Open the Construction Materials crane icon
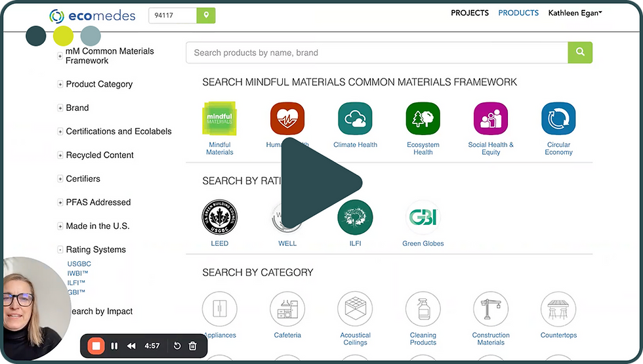Screen dimensions: 643x364 (491, 309)
